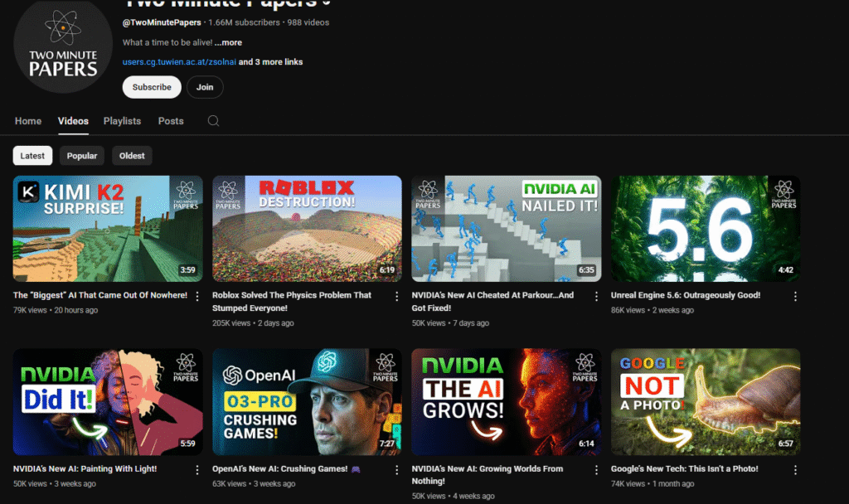Play the NVIDIA AI Nailed It thumbnail

507,229
